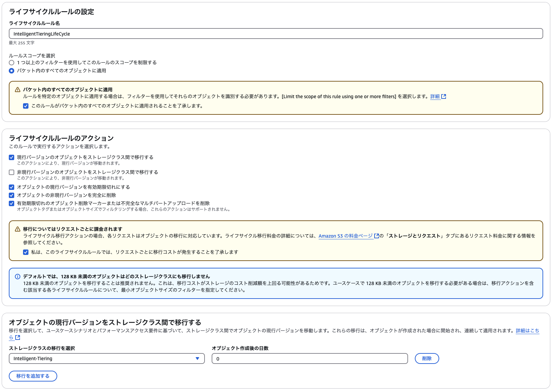Select the radio バケット内のすべてのオブジェクトに適用
The height and width of the screenshot is (392, 553).
(12, 71)
